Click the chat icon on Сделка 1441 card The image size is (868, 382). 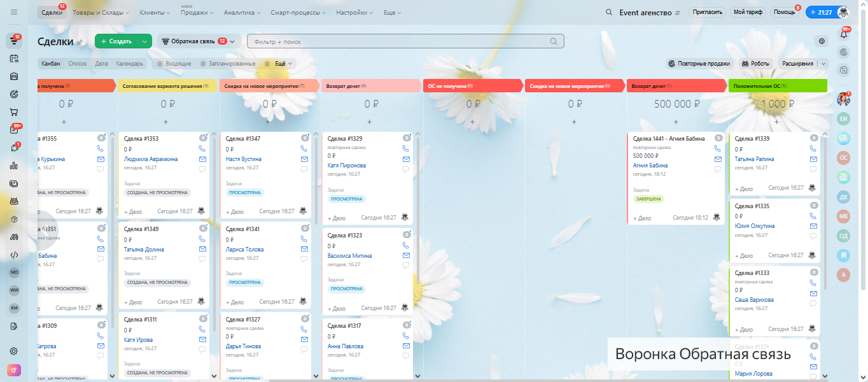(x=718, y=169)
